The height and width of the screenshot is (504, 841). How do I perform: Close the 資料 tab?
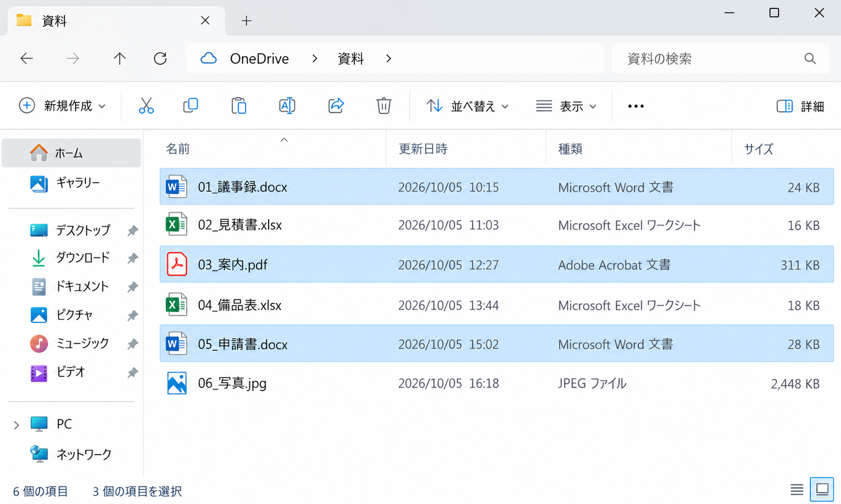205,20
